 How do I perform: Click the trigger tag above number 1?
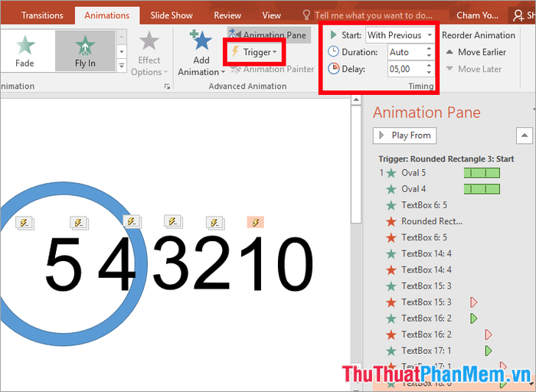pyautogui.click(x=215, y=223)
